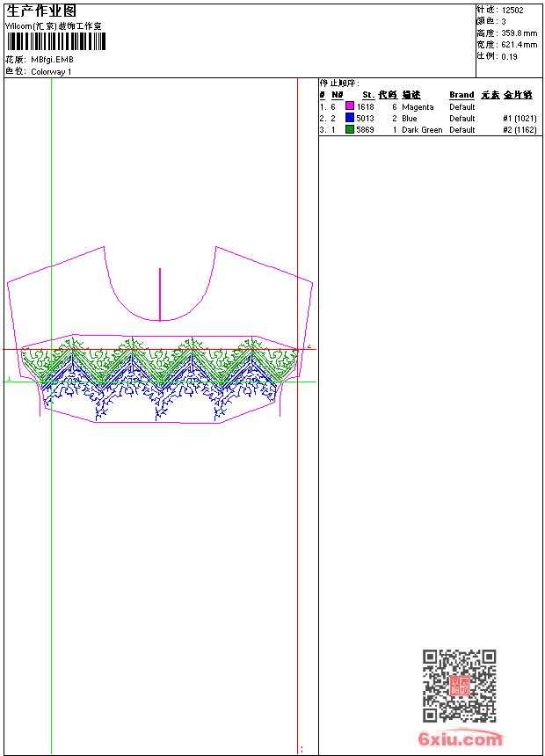Click the 'Brand' column header

[461, 95]
